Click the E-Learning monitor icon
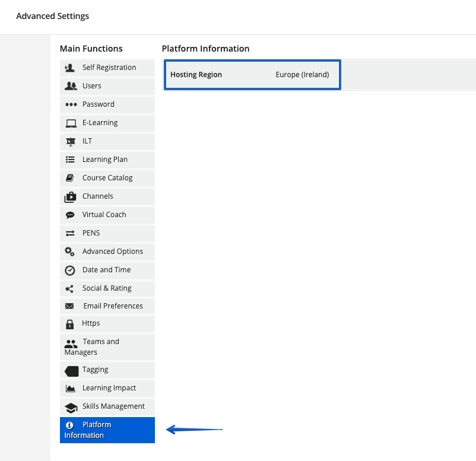This screenshot has height=461, width=476. click(x=71, y=123)
